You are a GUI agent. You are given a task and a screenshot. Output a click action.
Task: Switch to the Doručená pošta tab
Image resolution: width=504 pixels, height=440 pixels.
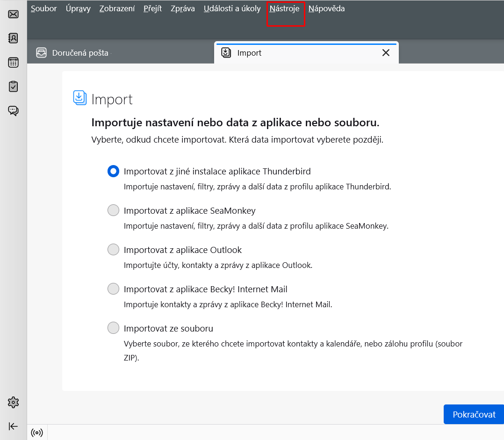point(80,53)
